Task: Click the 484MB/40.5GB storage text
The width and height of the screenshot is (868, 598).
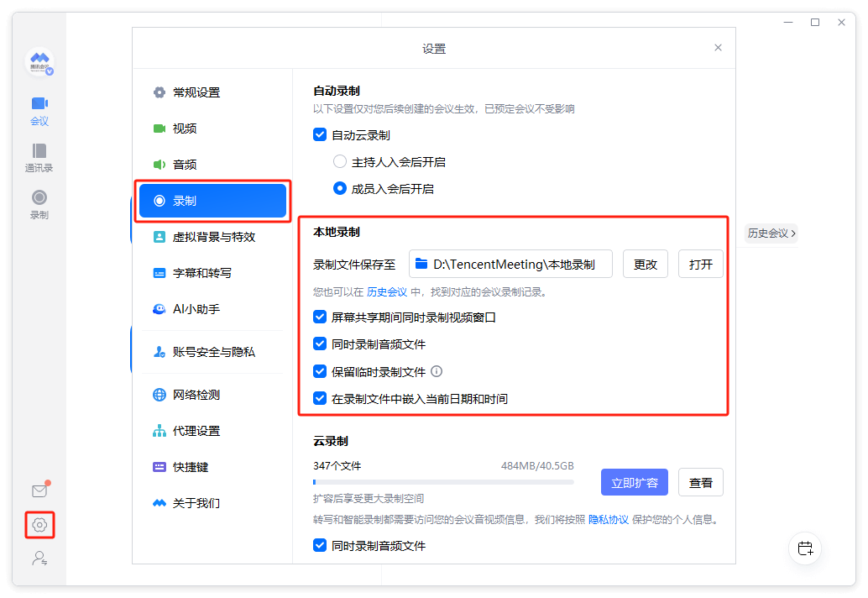Action: (537, 465)
